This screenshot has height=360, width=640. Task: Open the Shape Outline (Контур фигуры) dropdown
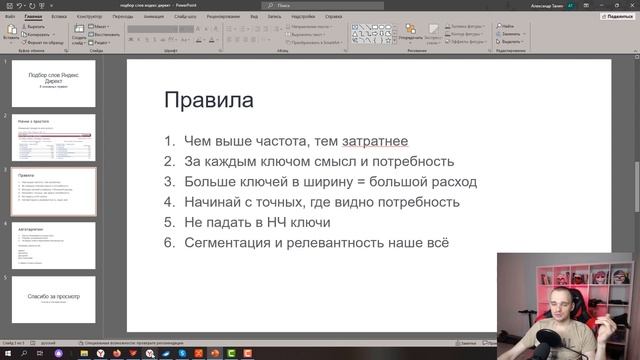464,34
